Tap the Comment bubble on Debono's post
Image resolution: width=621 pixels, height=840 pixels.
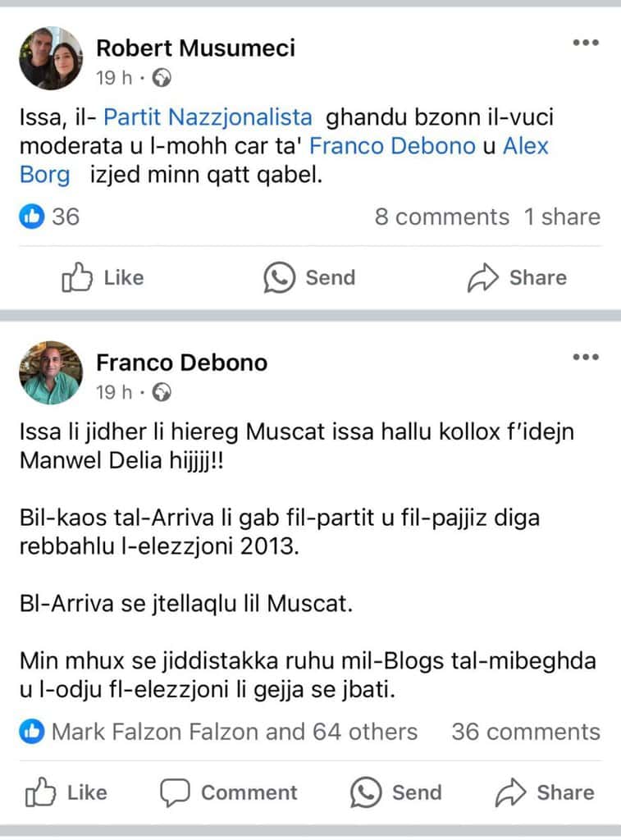pos(175,793)
